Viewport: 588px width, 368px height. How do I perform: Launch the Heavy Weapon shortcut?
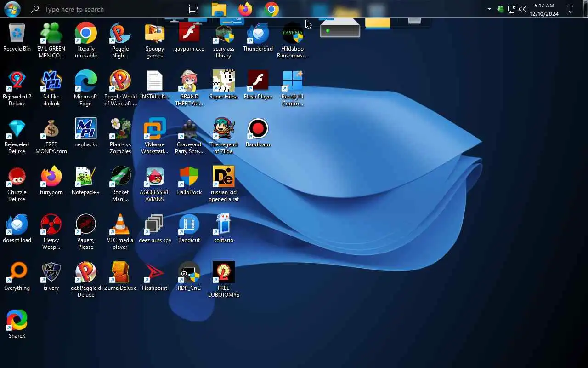51,232
